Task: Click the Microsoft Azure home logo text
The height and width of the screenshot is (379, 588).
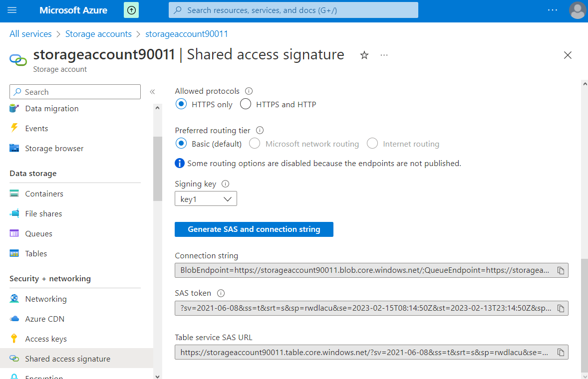Action: point(73,10)
